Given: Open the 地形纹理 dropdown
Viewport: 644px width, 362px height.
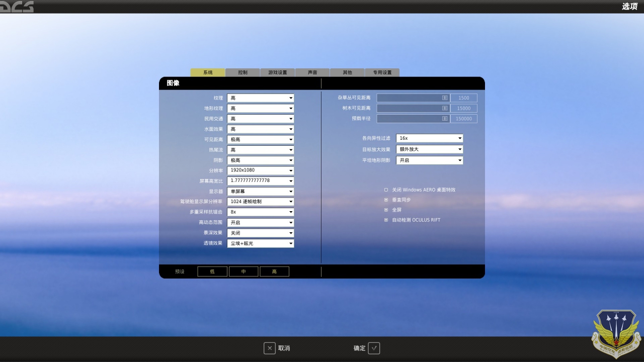Looking at the screenshot, I should [261, 108].
